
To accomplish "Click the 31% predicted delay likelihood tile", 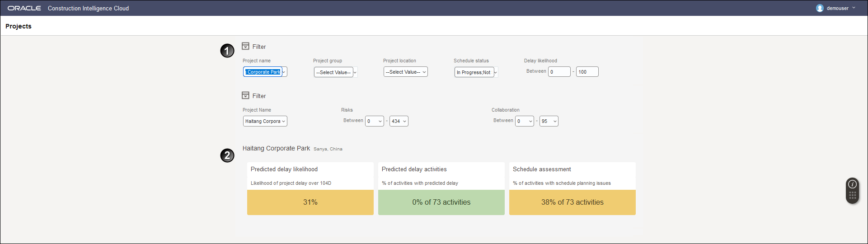I will [x=310, y=202].
